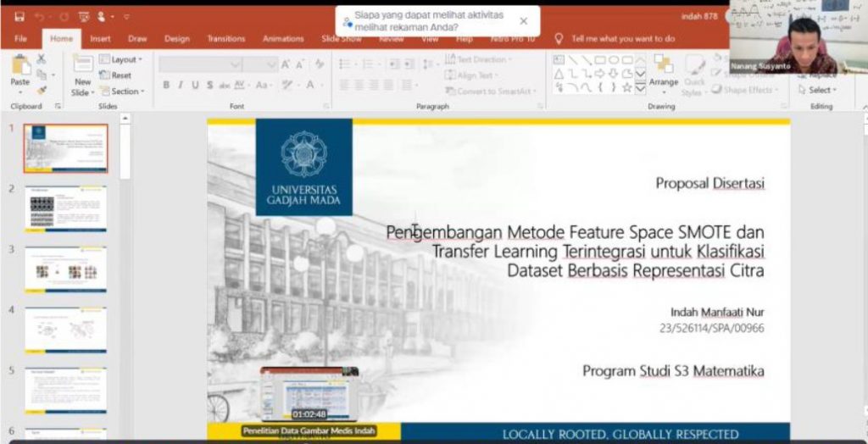Image resolution: width=868 pixels, height=444 pixels.
Task: Close the Siapa yang dapat melihat popup
Action: click(524, 21)
